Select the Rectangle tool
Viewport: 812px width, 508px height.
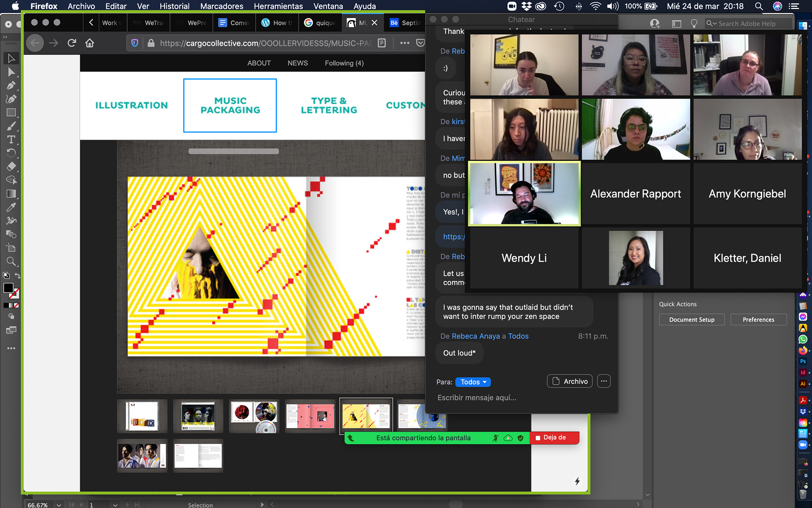click(11, 113)
